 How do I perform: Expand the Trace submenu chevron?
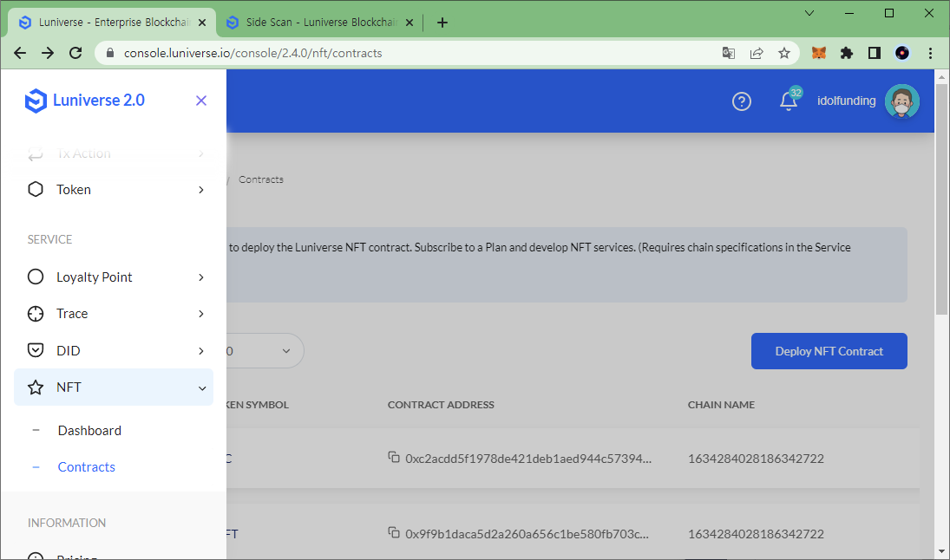(201, 314)
